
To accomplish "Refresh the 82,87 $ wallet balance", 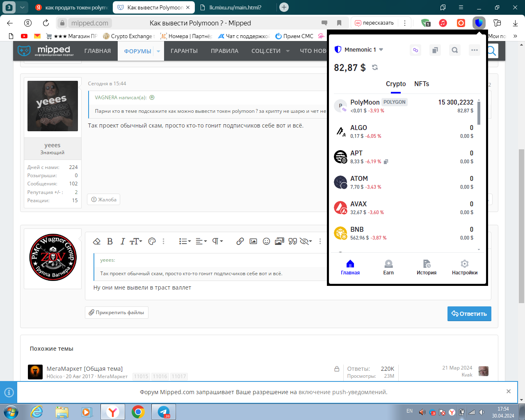I will [375, 67].
